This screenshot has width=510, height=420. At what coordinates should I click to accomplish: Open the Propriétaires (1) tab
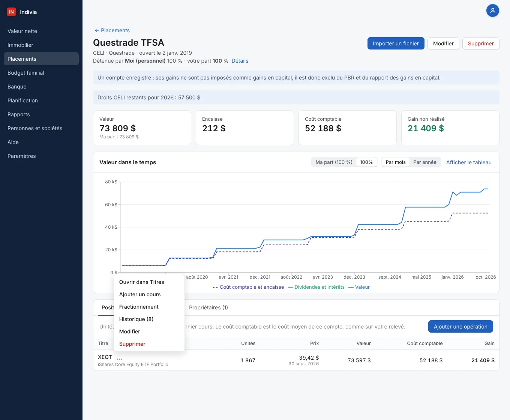tap(208, 307)
